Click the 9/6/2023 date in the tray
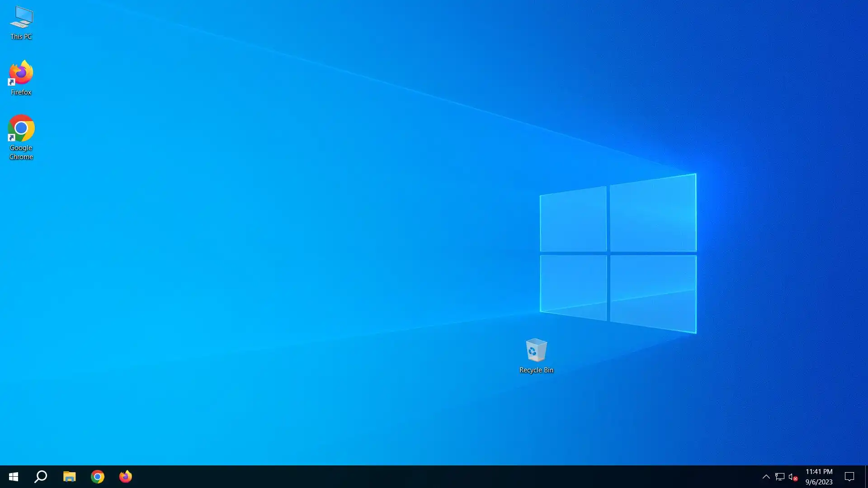The width and height of the screenshot is (868, 488). (819, 482)
